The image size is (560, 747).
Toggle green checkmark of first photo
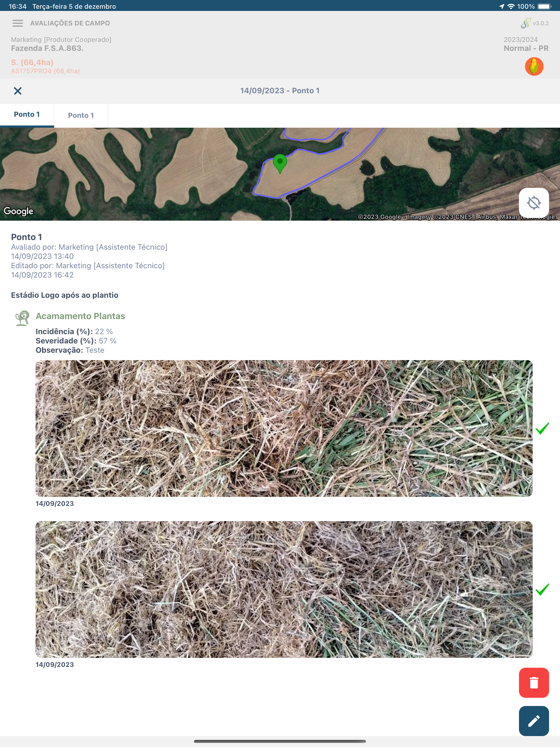[542, 428]
